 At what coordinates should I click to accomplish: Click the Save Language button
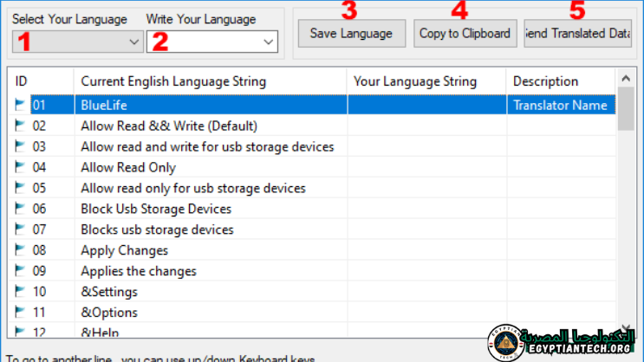(351, 34)
